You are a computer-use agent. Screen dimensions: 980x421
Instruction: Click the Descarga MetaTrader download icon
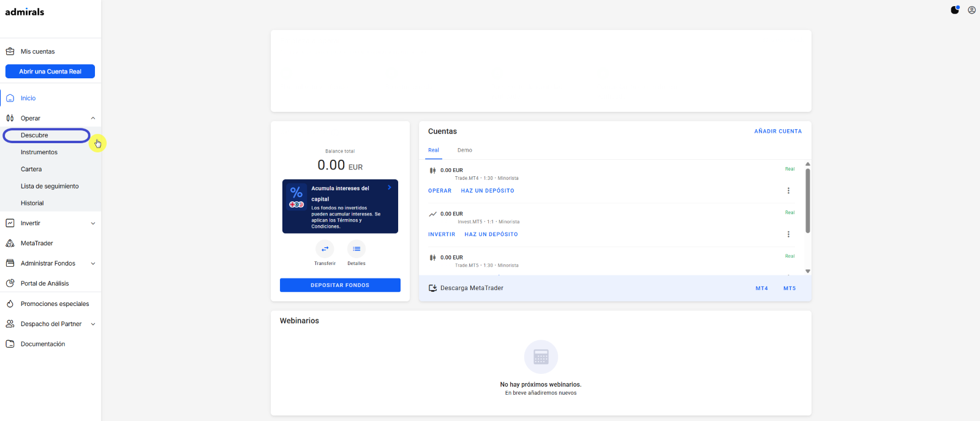[432, 288]
